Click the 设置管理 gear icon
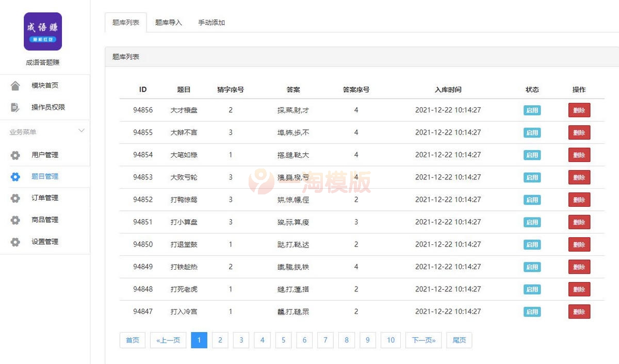Screen dimensions: 619x364 point(16,241)
